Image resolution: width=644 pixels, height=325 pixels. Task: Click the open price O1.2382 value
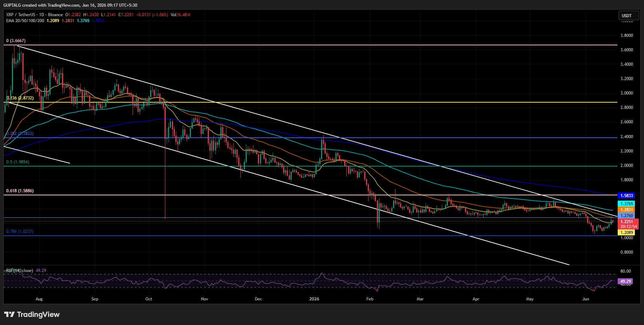[x=73, y=15]
